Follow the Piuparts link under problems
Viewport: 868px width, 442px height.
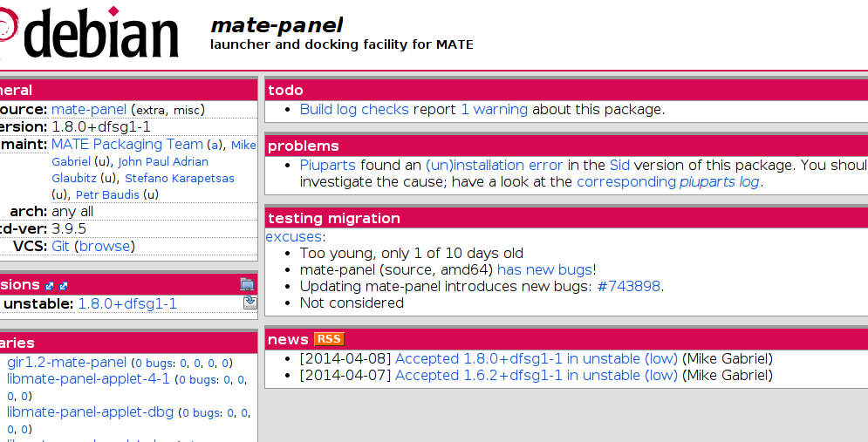click(328, 165)
